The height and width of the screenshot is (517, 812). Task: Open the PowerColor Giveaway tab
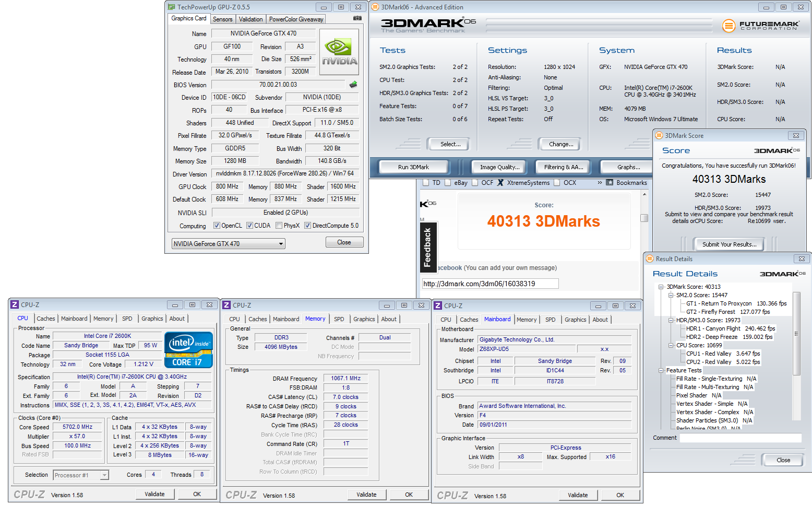[296, 19]
